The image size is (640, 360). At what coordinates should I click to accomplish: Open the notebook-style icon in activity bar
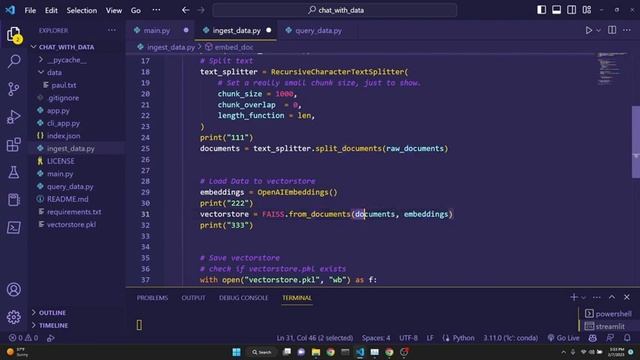14,200
